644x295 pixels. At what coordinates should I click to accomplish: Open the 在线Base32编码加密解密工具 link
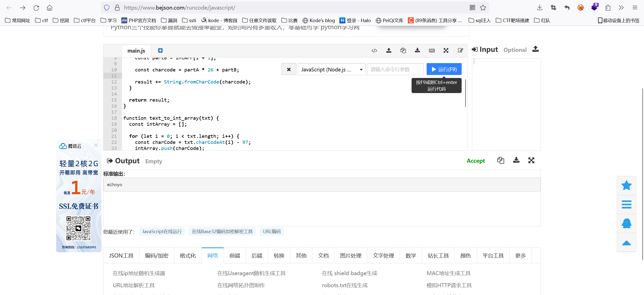point(222,231)
